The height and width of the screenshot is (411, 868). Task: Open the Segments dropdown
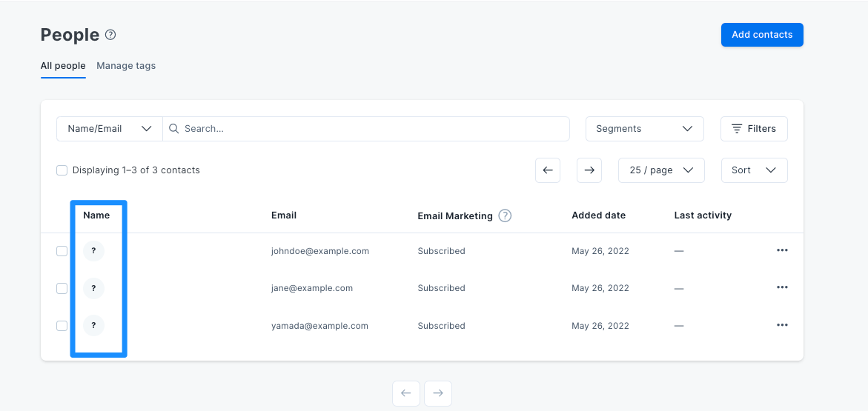point(644,129)
